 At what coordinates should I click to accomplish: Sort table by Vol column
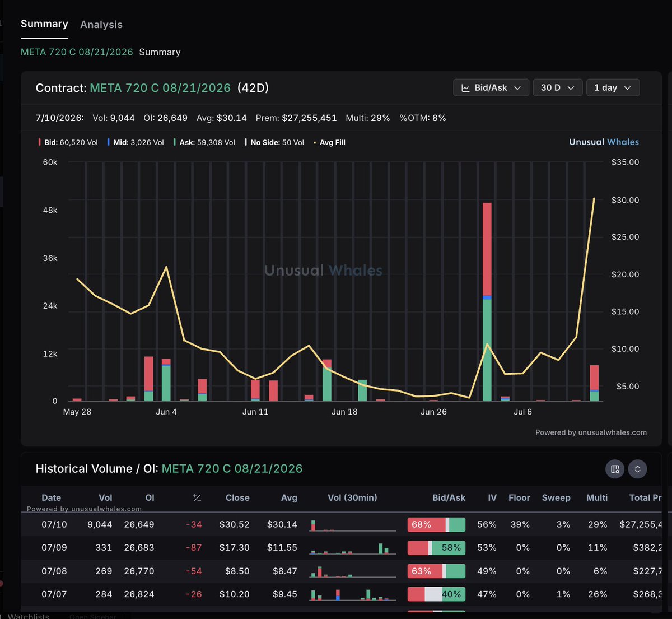(105, 497)
